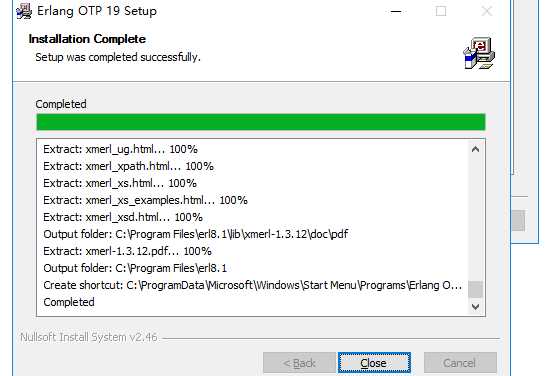Click the disabled Back button
The image size is (552, 376).
pyautogui.click(x=299, y=363)
